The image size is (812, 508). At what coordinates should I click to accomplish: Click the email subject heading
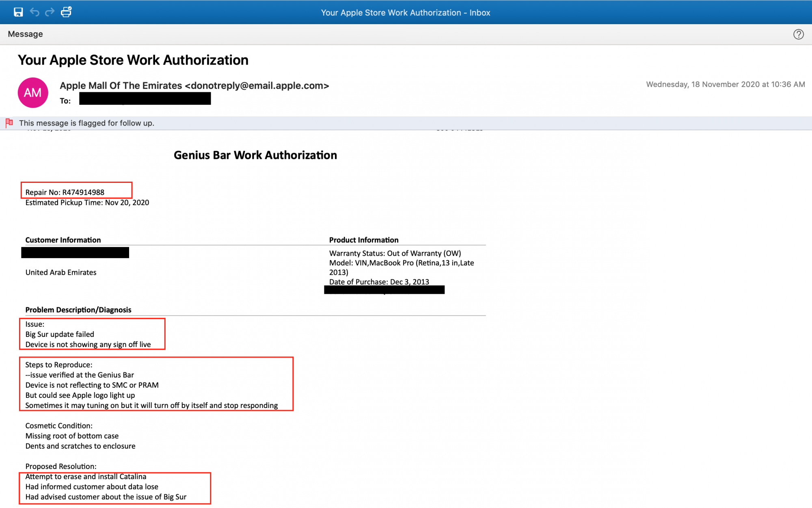pos(133,60)
